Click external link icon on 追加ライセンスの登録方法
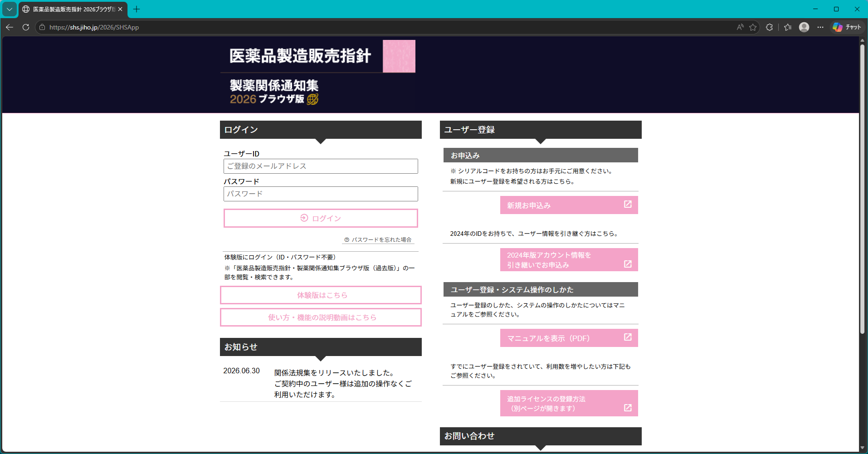The image size is (868, 454). [x=628, y=408]
